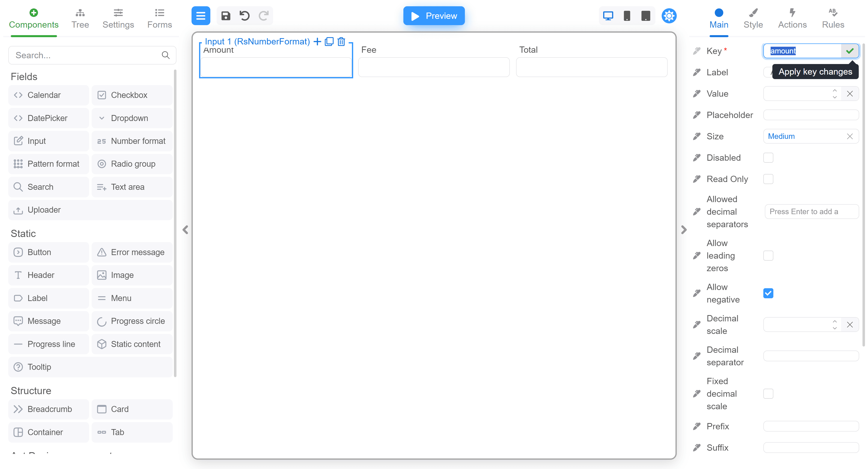The height and width of the screenshot is (469, 868).
Task: Switch to the Tree tab
Action: [80, 19]
